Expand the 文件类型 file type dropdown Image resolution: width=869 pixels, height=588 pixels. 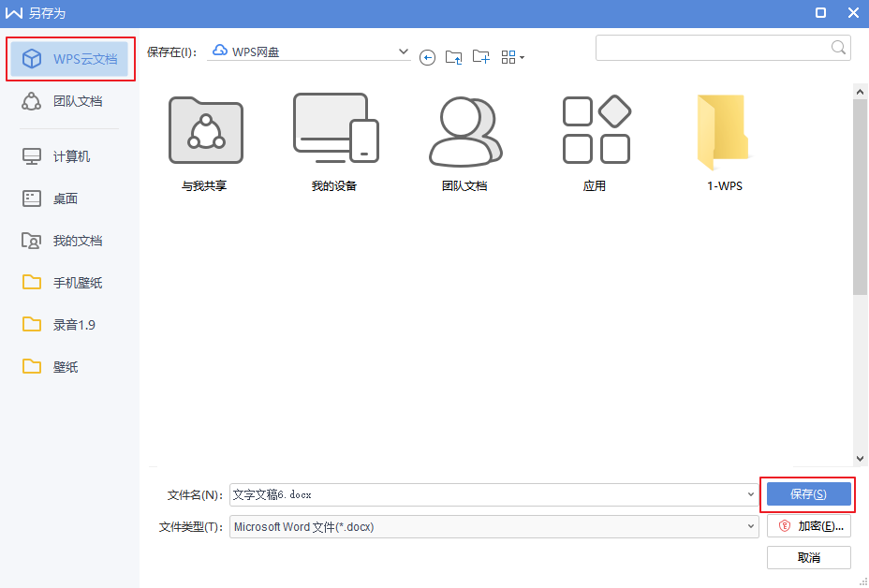751,527
